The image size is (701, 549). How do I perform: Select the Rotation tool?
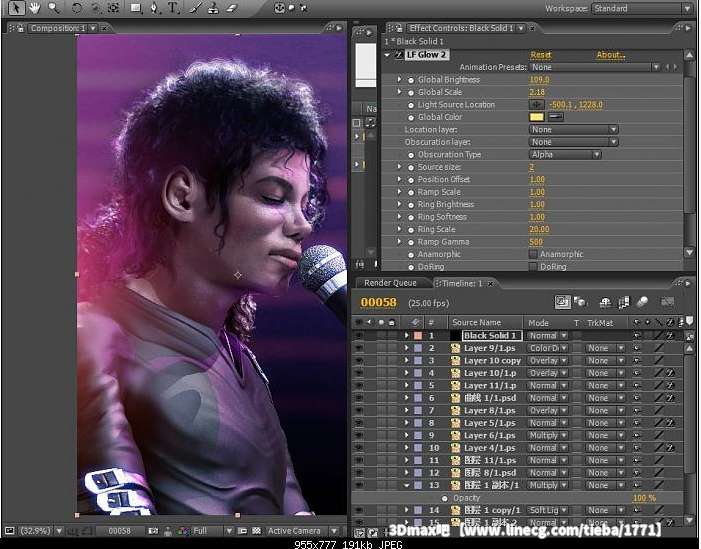(76, 8)
